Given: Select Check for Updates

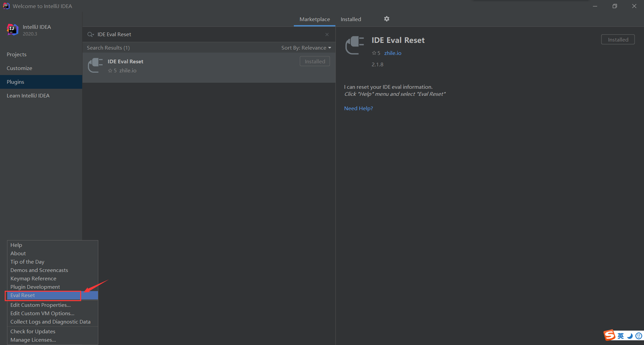Looking at the screenshot, I should click(x=53, y=332).
